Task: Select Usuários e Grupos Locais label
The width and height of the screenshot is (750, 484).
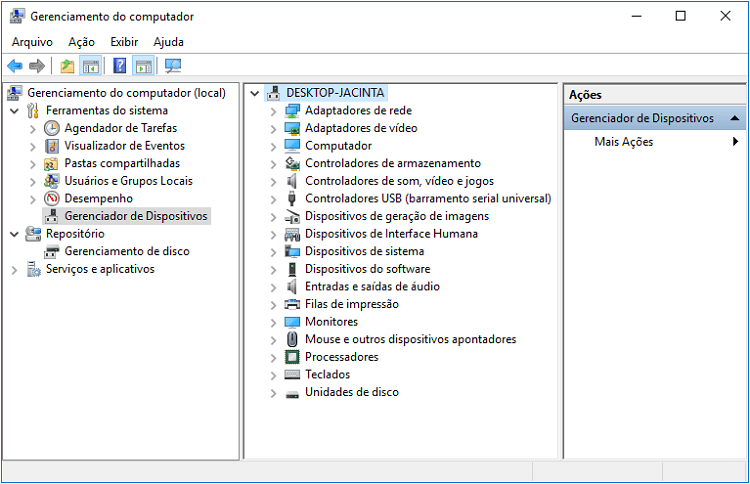Action: pyautogui.click(x=128, y=181)
